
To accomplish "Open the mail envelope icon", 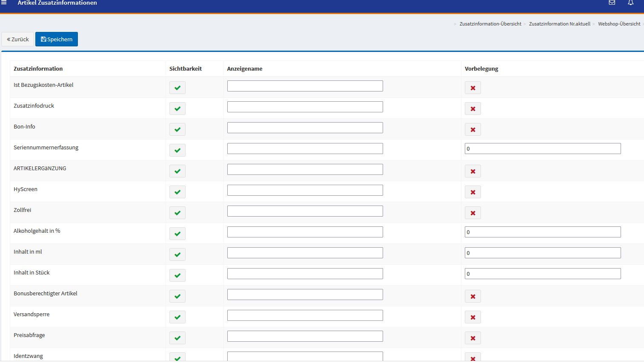I will tap(612, 3).
